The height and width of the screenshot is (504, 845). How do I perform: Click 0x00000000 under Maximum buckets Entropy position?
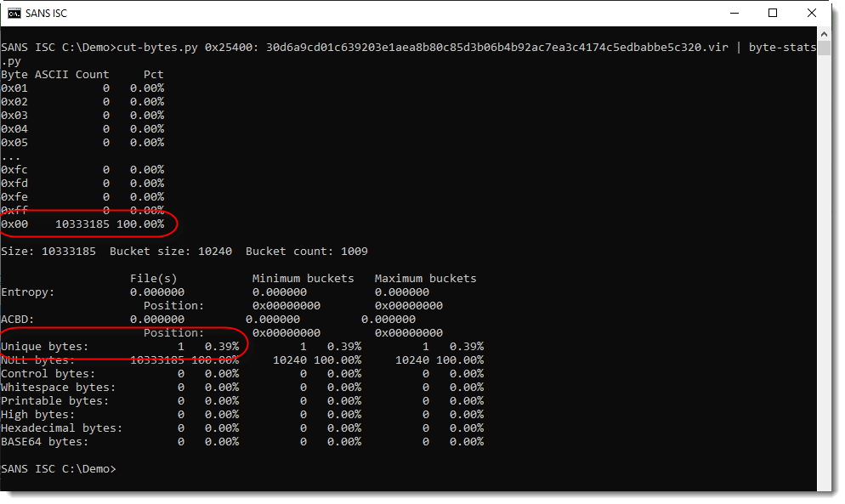[x=409, y=306]
